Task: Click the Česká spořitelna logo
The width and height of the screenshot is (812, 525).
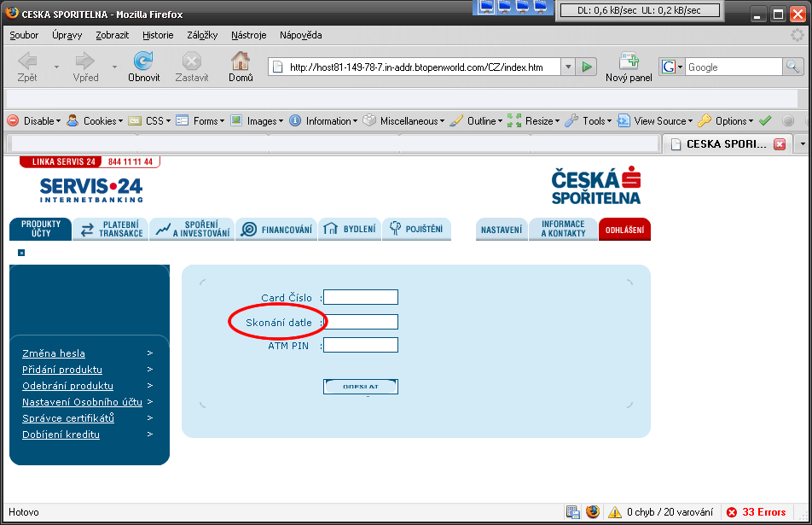Action: pyautogui.click(x=596, y=185)
